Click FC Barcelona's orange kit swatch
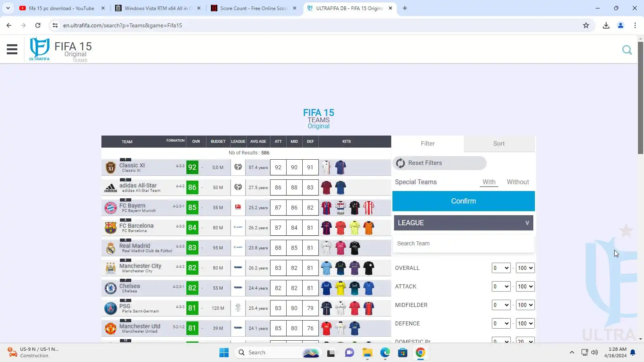Image resolution: width=644 pixels, height=362 pixels. (x=369, y=228)
